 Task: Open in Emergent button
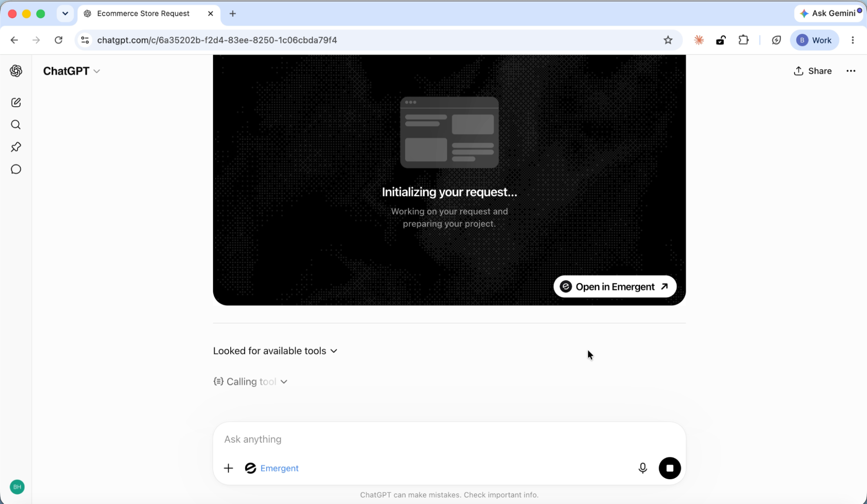[615, 286]
